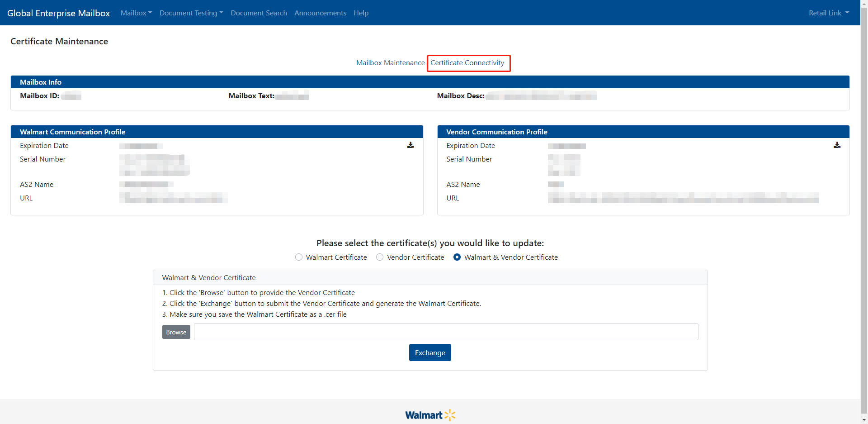This screenshot has width=868, height=424.
Task: Open the Announcements page
Action: (x=321, y=13)
